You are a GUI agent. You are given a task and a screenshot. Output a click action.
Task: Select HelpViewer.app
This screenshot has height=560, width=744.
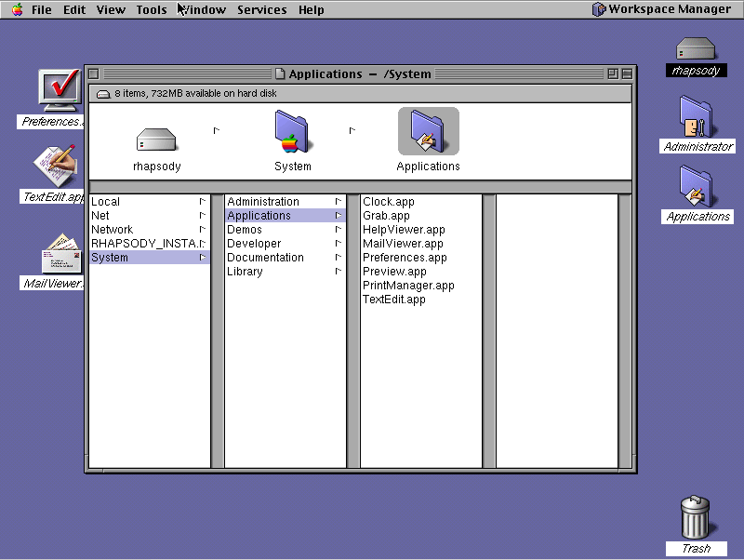[x=421, y=229]
